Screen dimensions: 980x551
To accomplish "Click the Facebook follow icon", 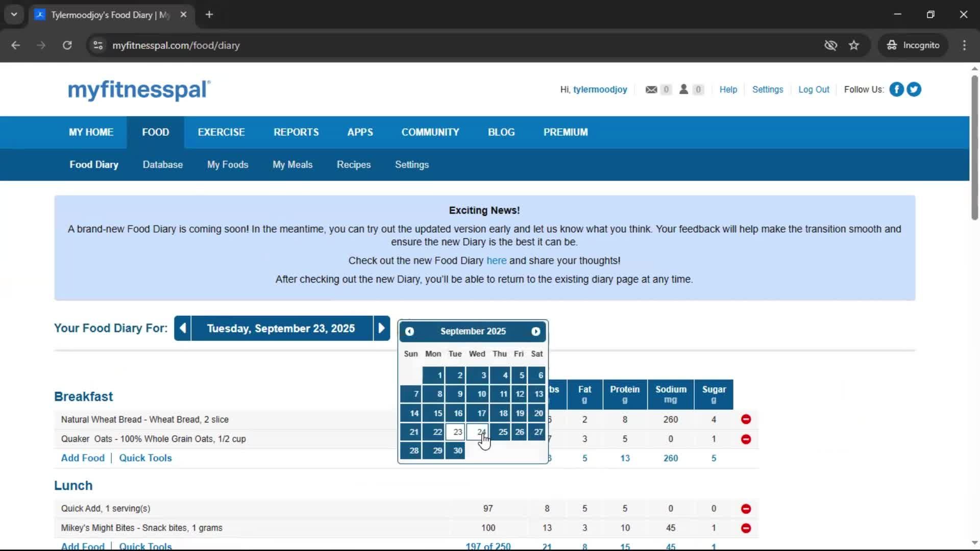I will pyautogui.click(x=896, y=89).
